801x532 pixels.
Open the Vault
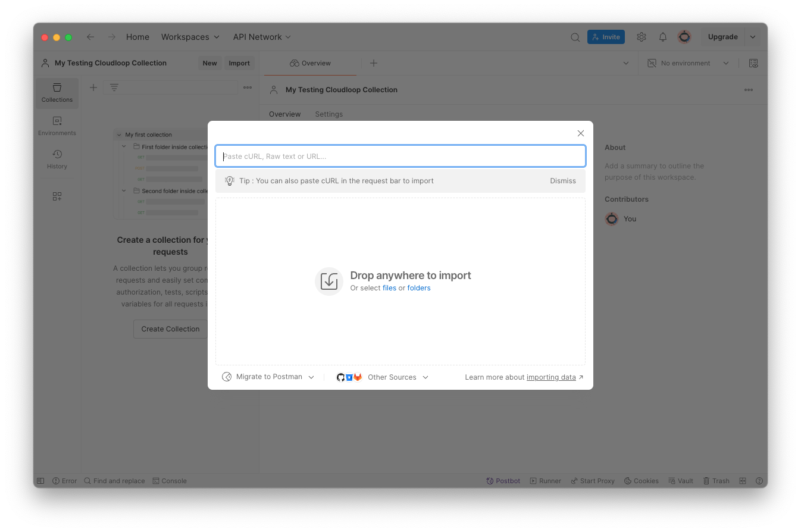pyautogui.click(x=681, y=481)
